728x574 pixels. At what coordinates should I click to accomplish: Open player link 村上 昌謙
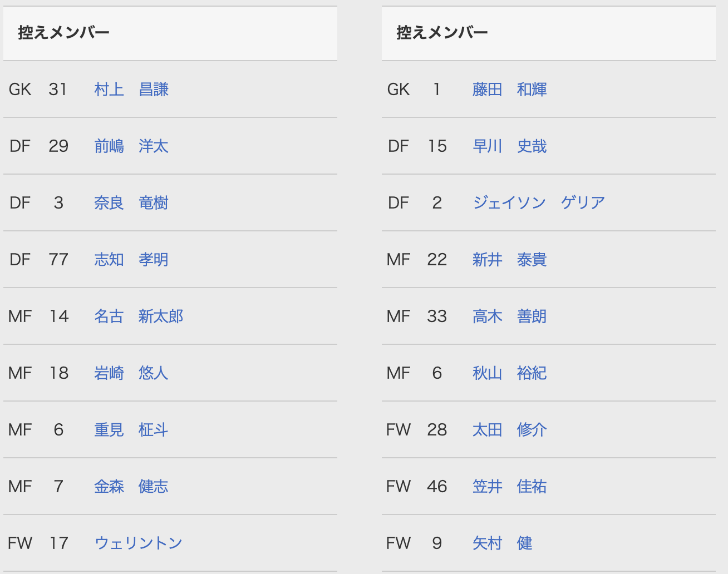(x=131, y=90)
